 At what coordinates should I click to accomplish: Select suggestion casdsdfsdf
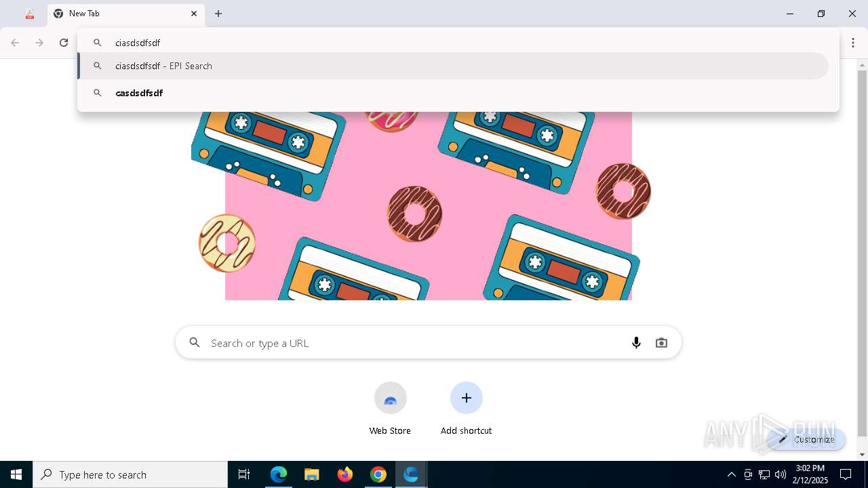click(453, 93)
